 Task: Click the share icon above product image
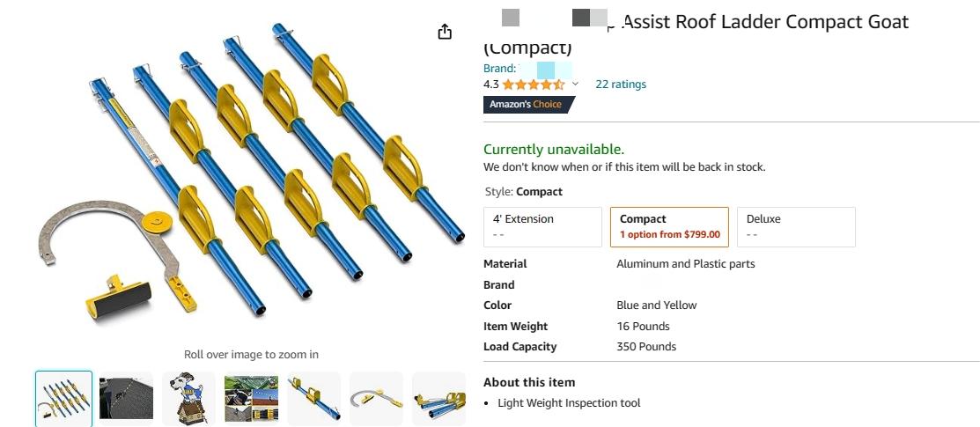coord(445,32)
